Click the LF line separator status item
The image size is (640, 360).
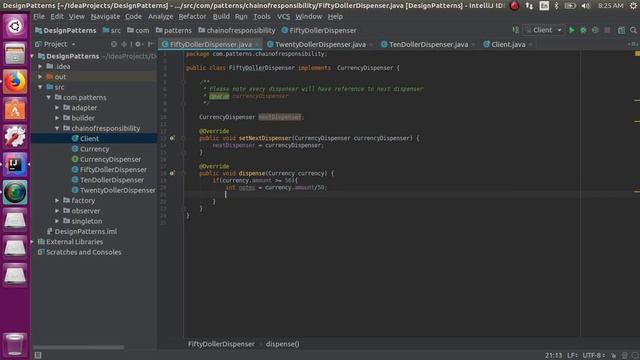point(572,356)
